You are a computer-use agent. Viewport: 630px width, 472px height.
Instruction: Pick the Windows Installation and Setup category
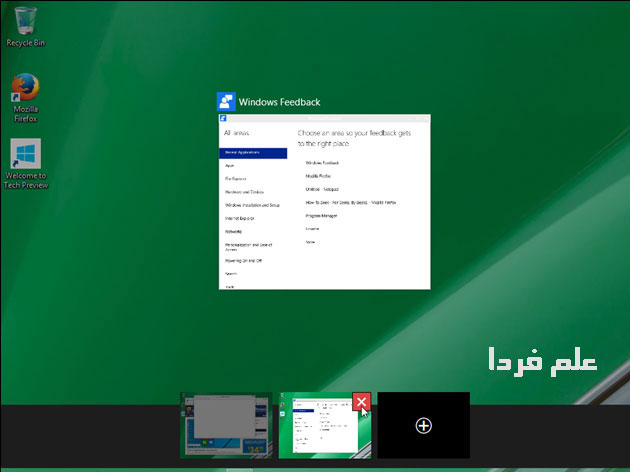coord(252,205)
